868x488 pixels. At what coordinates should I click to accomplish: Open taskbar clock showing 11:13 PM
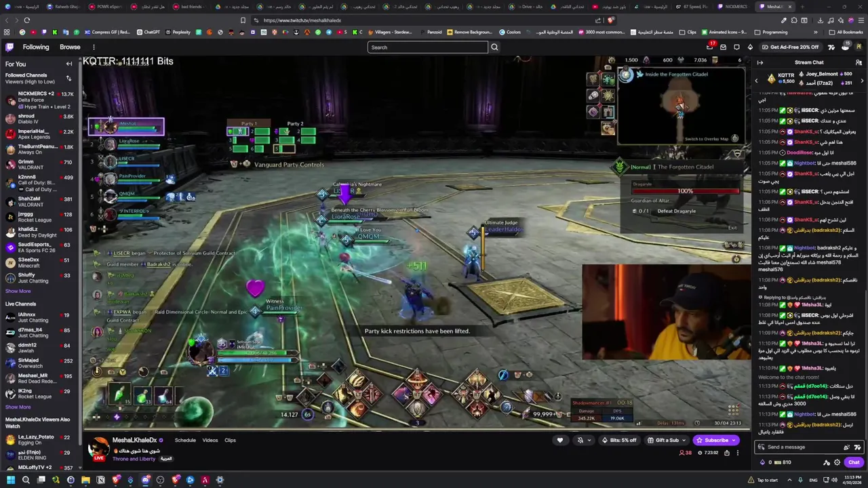pyautogui.click(x=852, y=480)
